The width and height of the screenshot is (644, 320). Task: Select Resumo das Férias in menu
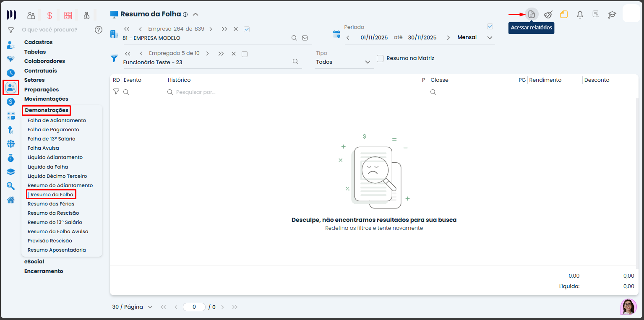tap(51, 204)
